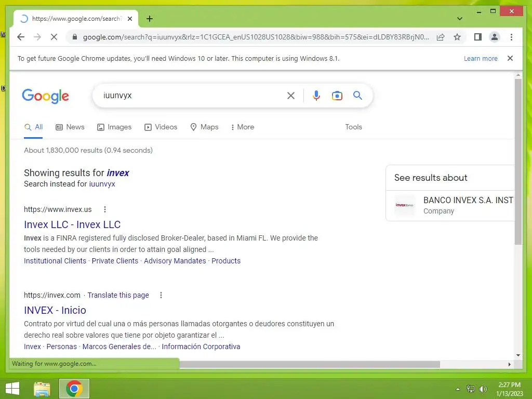Share this page icon
The height and width of the screenshot is (399, 532).
[x=441, y=37]
